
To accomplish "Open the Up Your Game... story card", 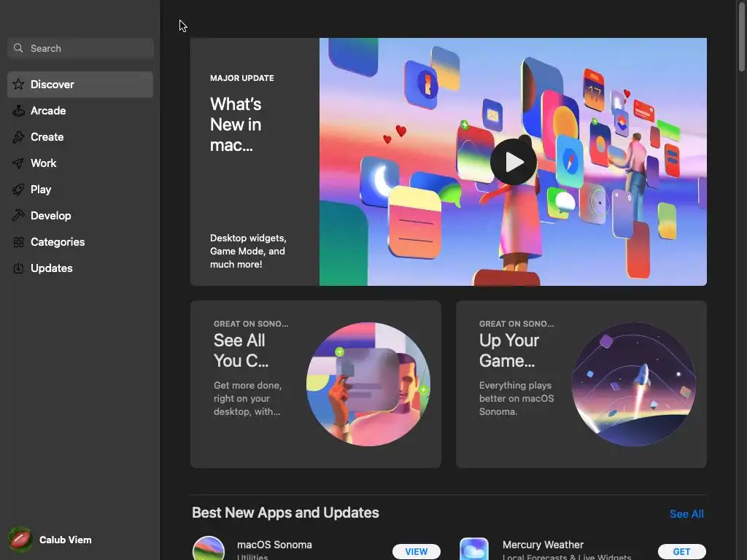I will [x=581, y=384].
